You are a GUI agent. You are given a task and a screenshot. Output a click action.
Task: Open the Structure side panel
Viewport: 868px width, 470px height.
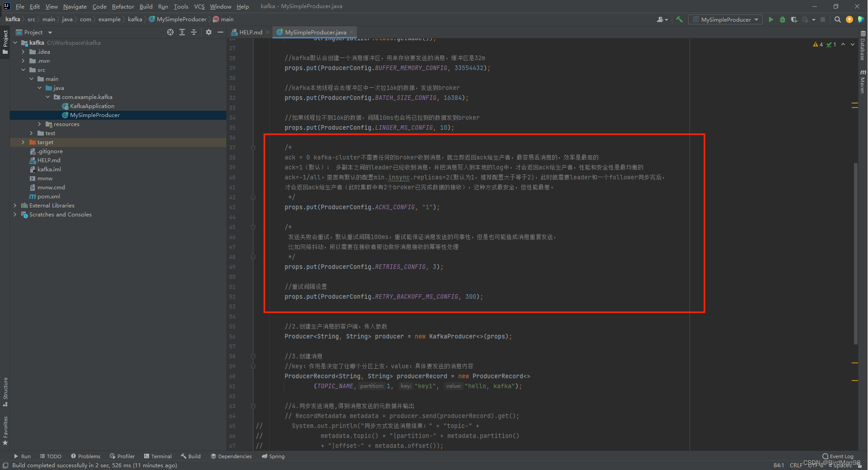(5, 392)
